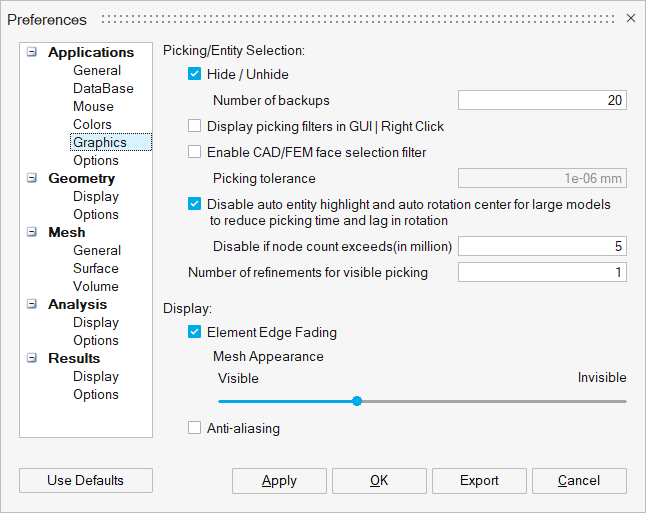Uncheck Element Edge Fading option

(x=195, y=332)
